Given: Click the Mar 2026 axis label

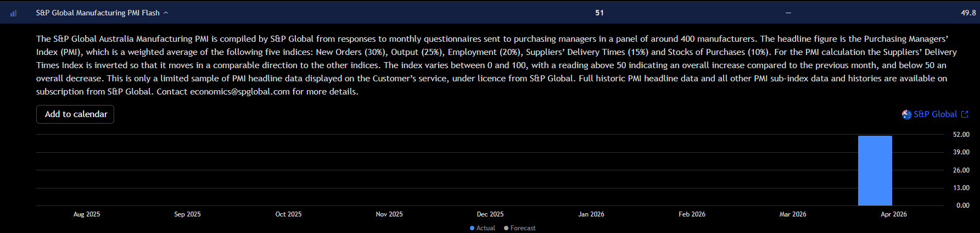Looking at the screenshot, I should [793, 214].
